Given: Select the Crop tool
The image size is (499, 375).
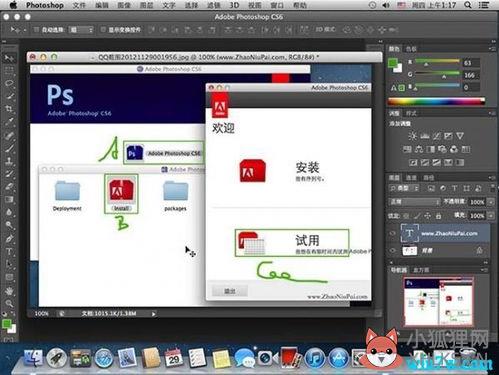Looking at the screenshot, I should coord(9,109).
